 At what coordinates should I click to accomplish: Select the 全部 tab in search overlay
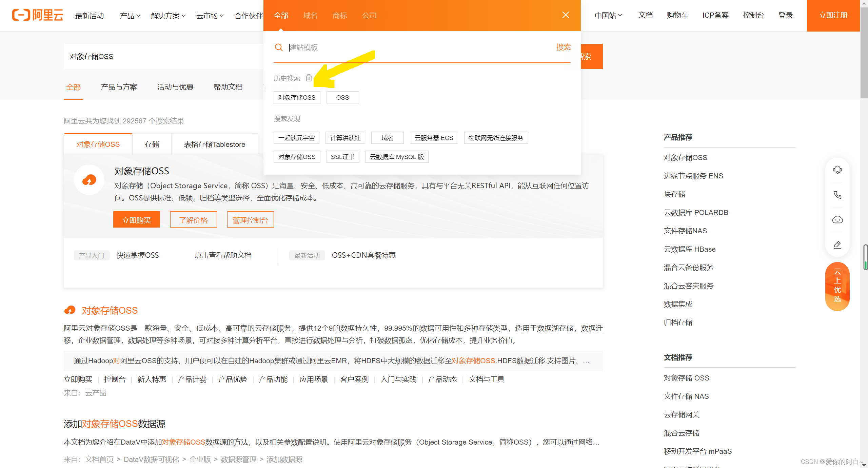tap(281, 16)
